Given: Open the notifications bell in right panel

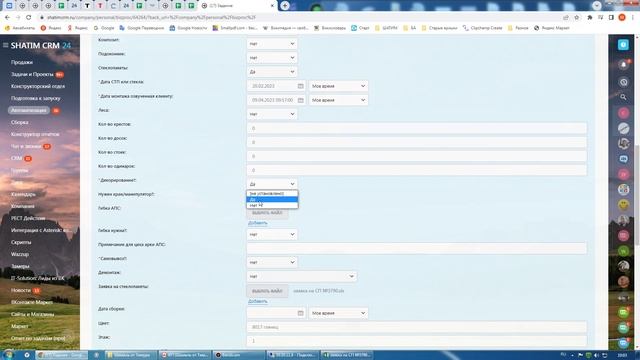Looking at the screenshot, I should click(x=623, y=65).
